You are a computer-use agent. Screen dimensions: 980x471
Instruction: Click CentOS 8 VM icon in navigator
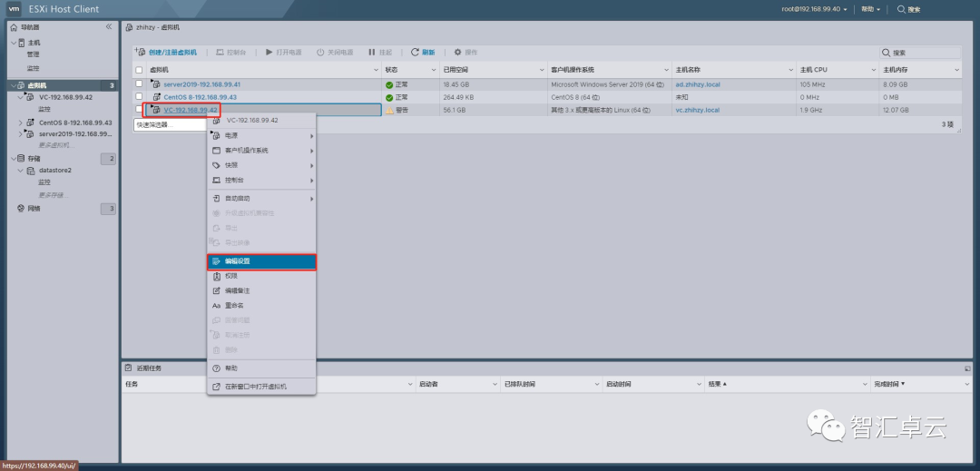point(30,123)
